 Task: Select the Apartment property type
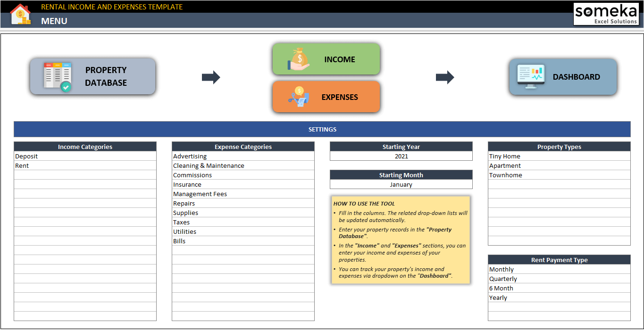(x=559, y=165)
